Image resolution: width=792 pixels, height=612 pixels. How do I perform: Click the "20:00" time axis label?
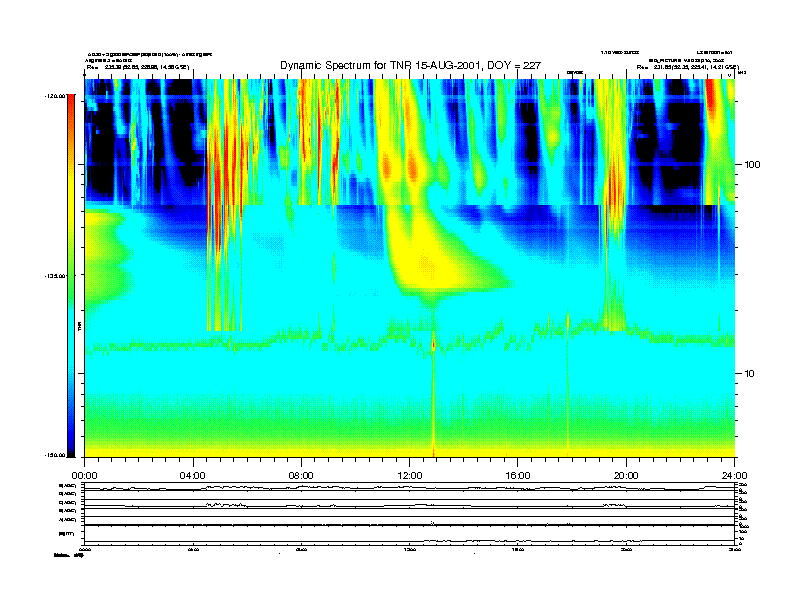pos(626,476)
